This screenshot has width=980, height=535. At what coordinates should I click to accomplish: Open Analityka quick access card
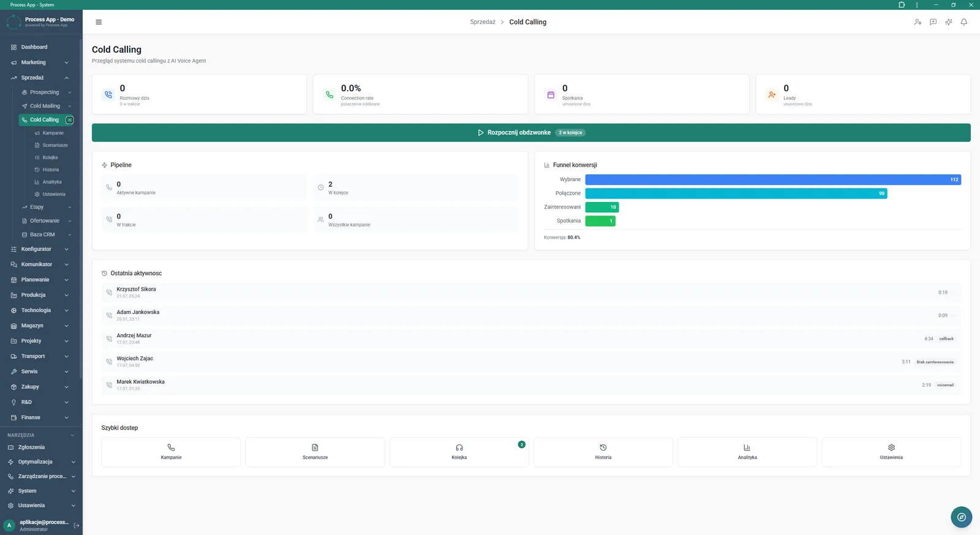747,452
